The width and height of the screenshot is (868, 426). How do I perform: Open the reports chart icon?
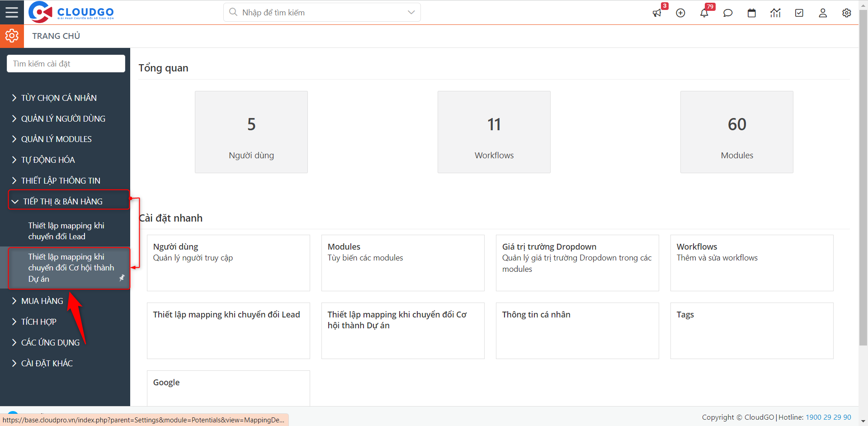point(775,13)
